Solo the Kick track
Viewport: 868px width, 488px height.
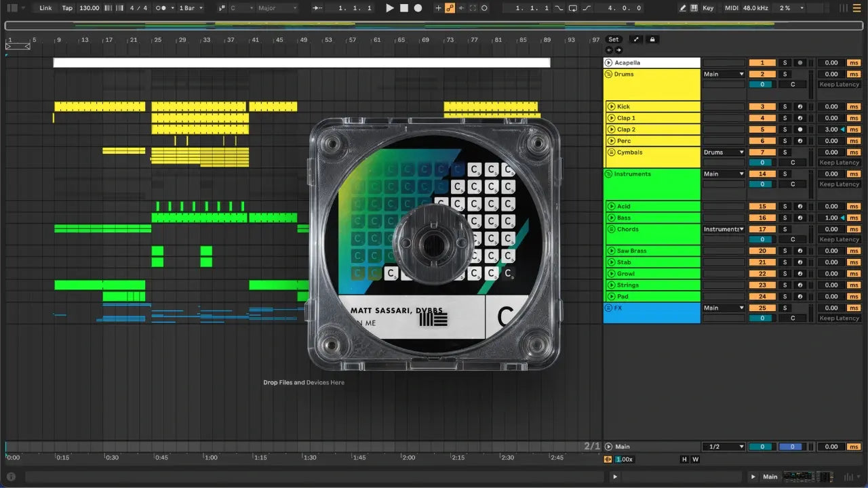[785, 106]
